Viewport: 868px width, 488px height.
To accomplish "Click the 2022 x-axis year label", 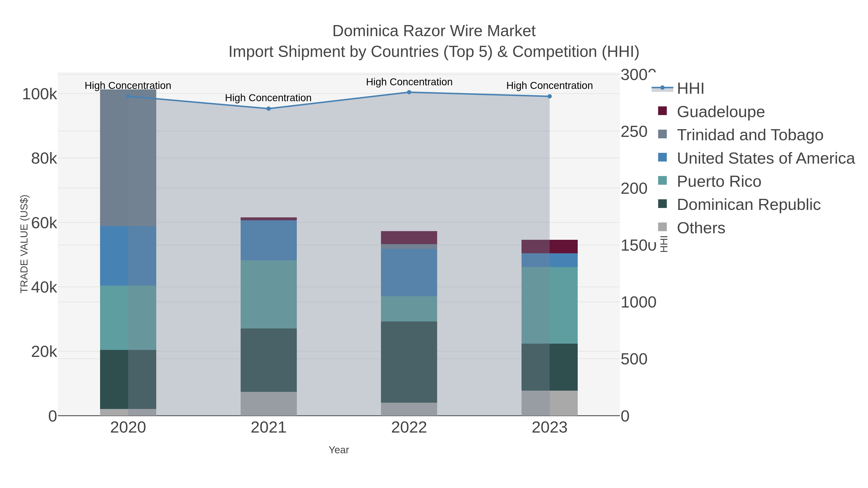I will tap(409, 428).
